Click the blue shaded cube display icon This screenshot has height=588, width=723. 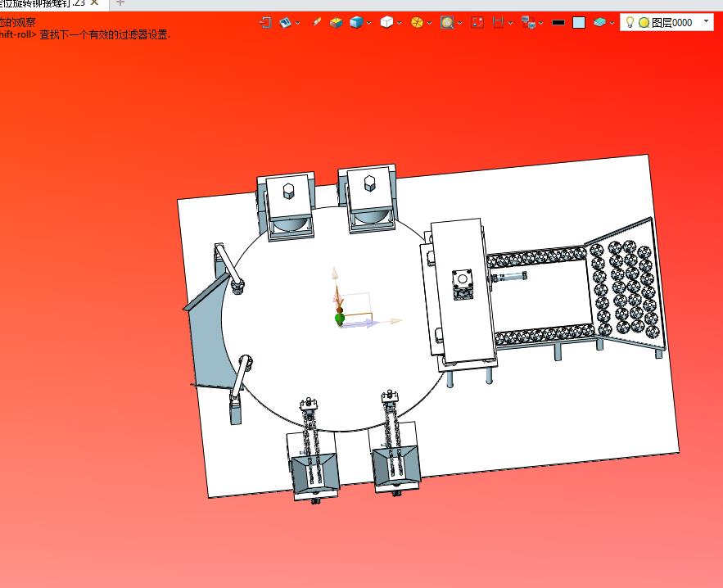click(x=356, y=22)
